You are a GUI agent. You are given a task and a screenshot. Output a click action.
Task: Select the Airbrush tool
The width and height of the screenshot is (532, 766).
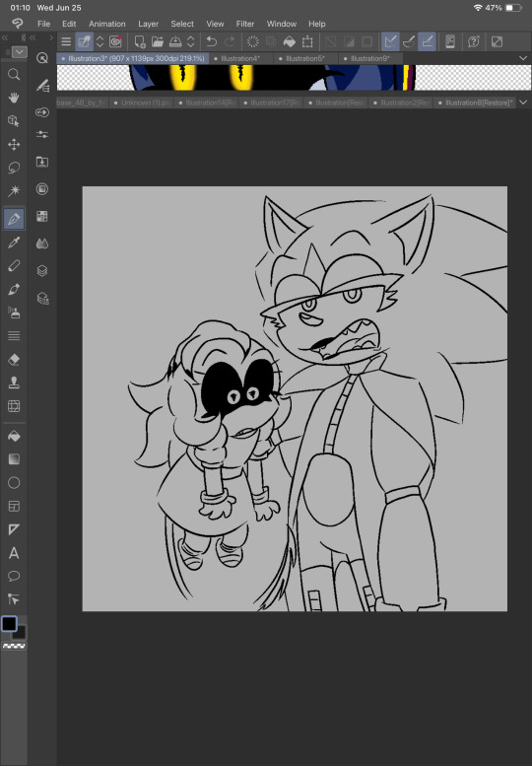click(x=14, y=313)
